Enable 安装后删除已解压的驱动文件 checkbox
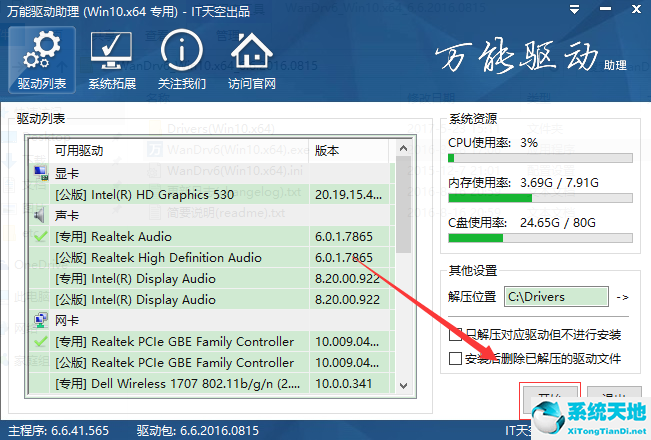651x440 pixels. [x=455, y=358]
